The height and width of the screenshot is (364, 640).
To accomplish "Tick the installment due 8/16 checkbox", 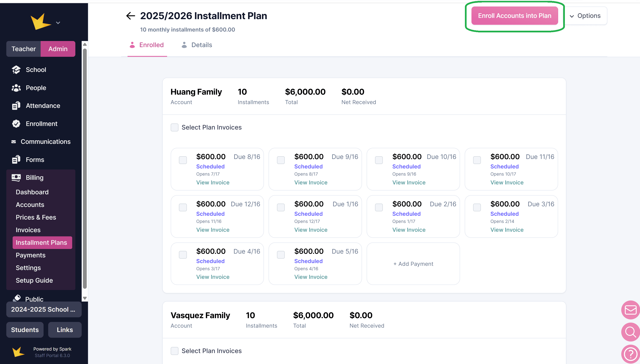I will click(183, 160).
